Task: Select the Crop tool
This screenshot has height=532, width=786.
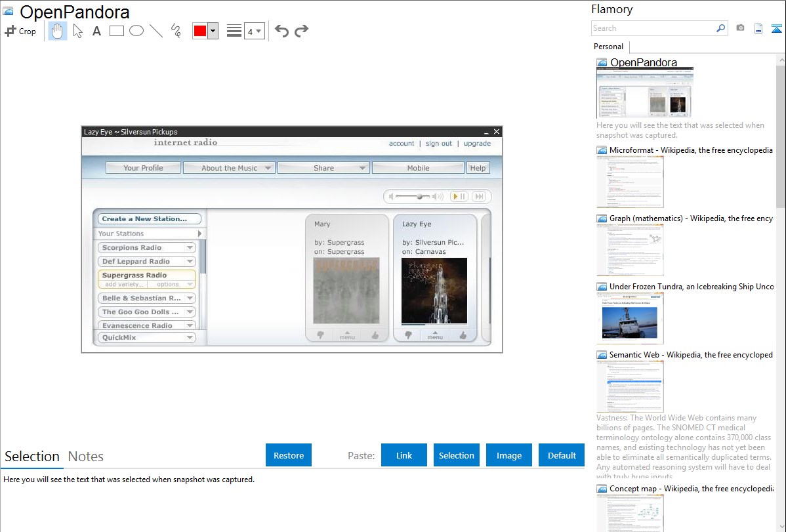Action: point(20,31)
